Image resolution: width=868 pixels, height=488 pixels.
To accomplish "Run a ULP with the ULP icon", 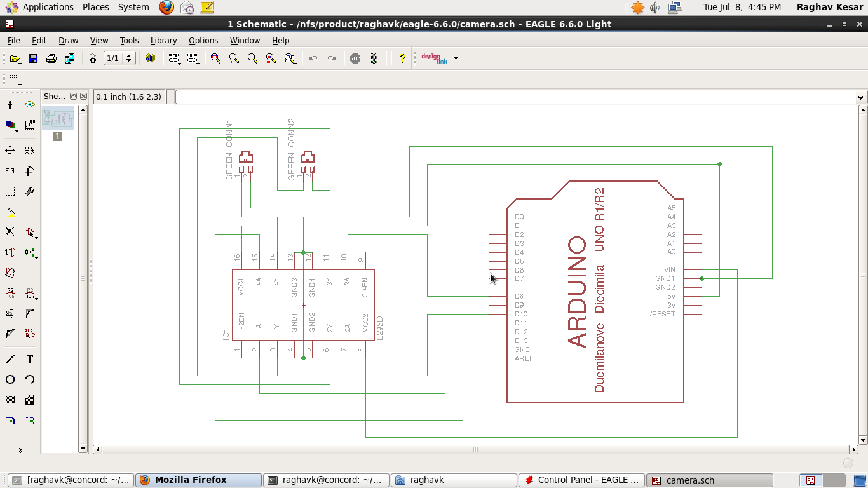I will [x=193, y=58].
